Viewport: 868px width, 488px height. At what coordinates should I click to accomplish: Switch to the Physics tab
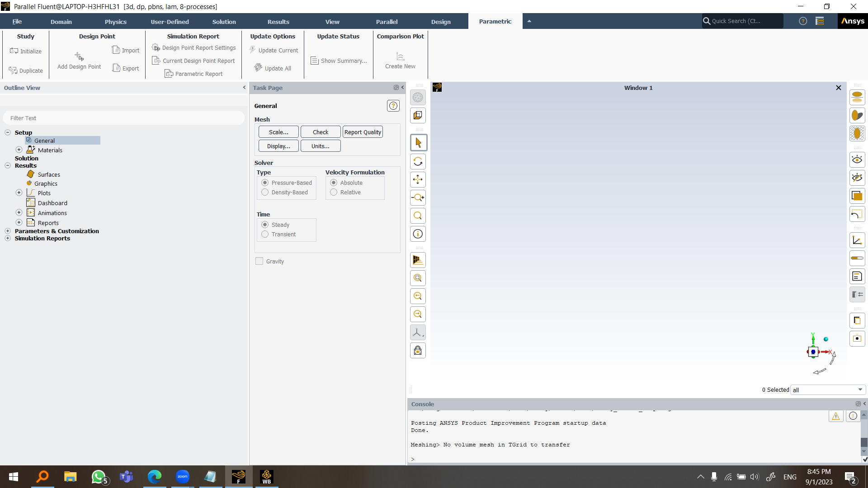click(x=116, y=22)
